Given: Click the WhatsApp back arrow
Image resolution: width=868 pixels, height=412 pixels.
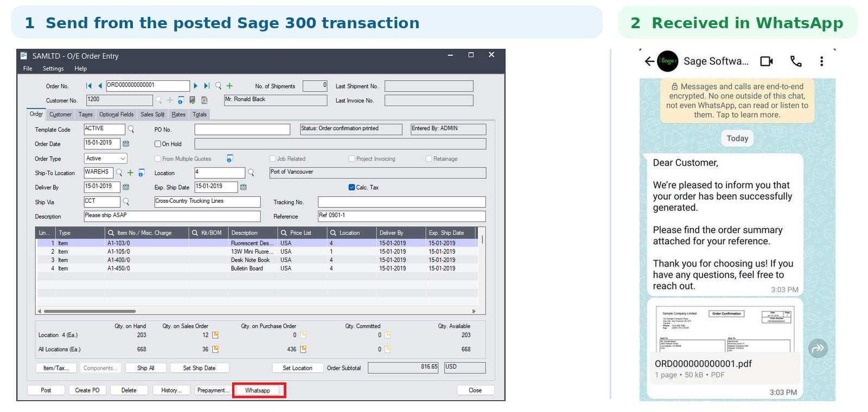Looking at the screenshot, I should coord(649,61).
